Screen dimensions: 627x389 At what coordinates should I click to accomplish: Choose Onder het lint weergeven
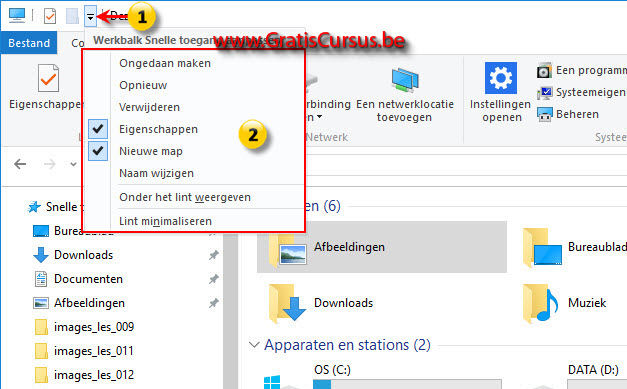[x=185, y=197]
